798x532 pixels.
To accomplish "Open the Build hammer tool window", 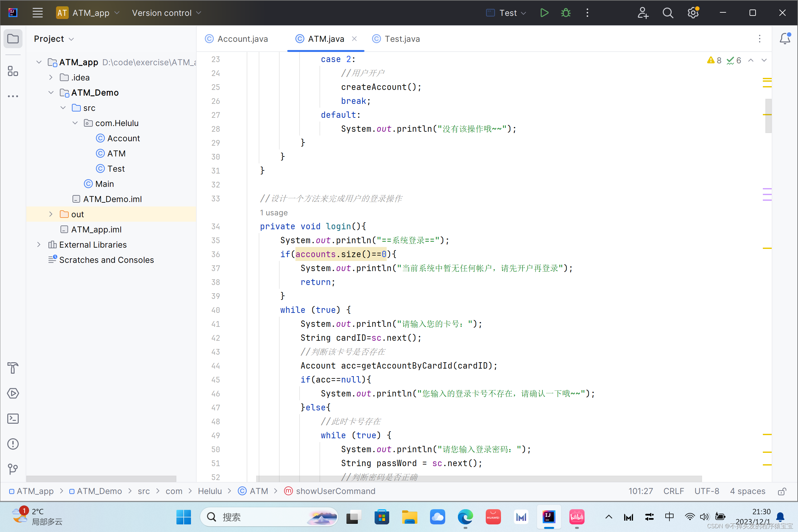I will coord(13,368).
